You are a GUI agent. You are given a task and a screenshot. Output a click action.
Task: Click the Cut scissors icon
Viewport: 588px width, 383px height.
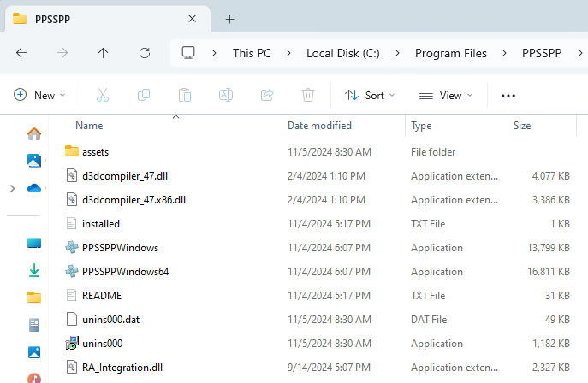click(x=103, y=95)
